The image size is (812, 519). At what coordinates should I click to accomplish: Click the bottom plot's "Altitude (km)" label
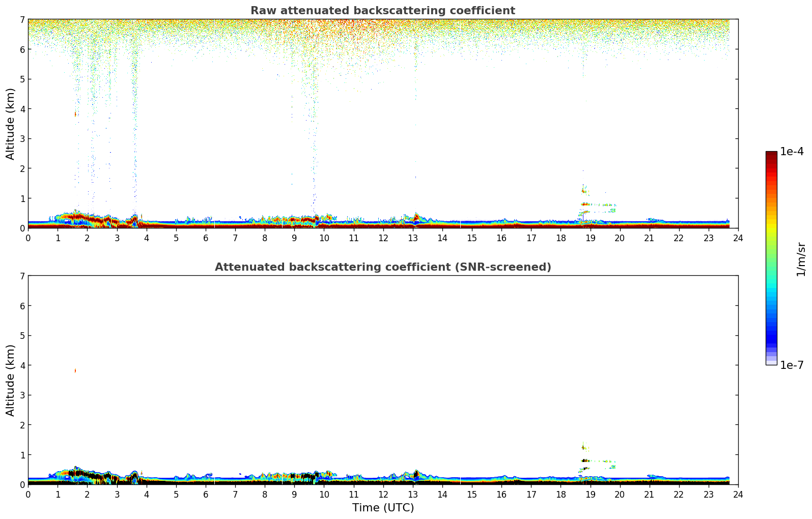[x=11, y=380]
